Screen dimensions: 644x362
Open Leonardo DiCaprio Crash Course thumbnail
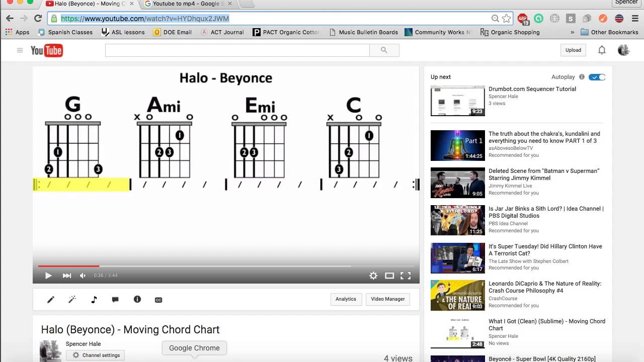coord(458,295)
